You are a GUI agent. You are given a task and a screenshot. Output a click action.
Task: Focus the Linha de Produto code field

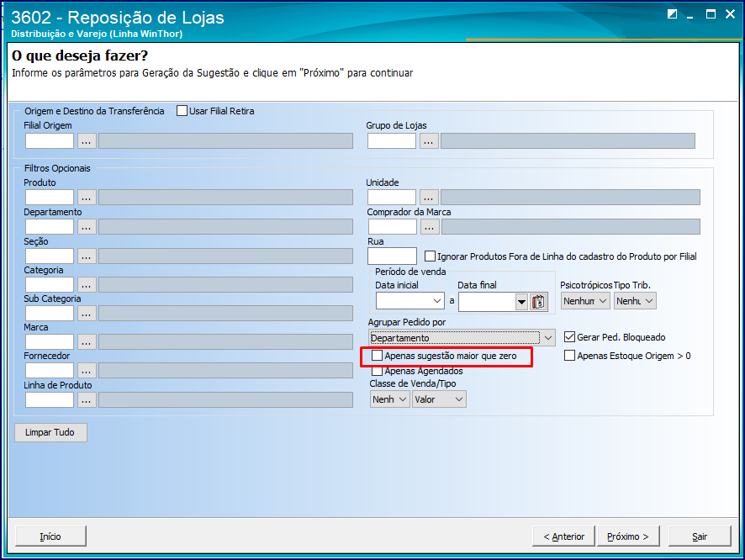[x=50, y=399]
